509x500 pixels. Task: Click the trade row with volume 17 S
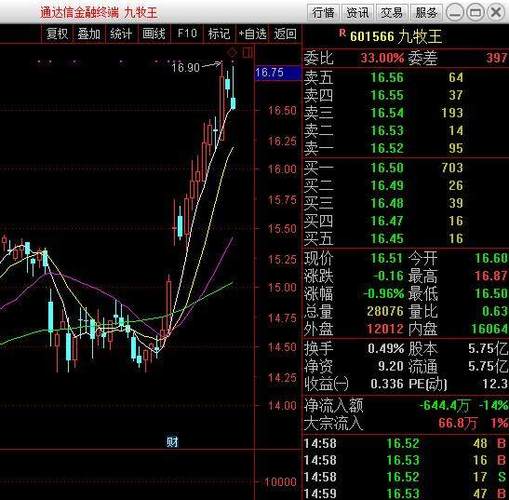tap(406, 477)
